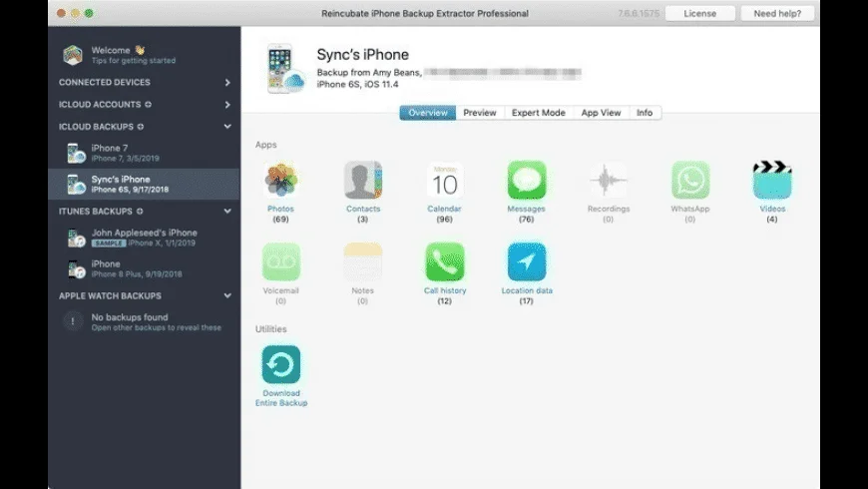Click the SAMPLE badge on John Appleseed's iPhone
Screen dimensions: 868x489
[x=109, y=244]
